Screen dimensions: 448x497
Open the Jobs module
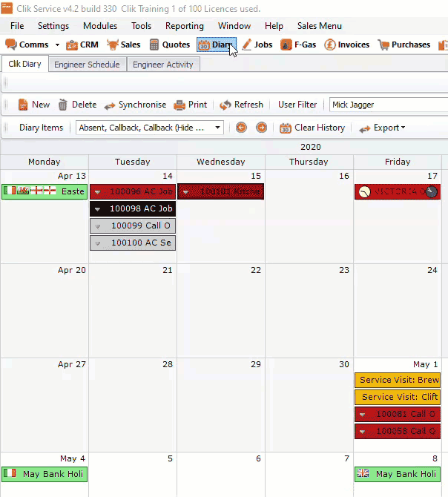coord(257,45)
